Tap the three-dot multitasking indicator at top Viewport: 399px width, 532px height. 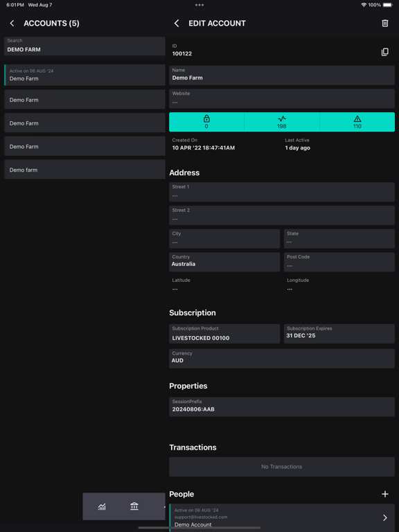(x=199, y=5)
